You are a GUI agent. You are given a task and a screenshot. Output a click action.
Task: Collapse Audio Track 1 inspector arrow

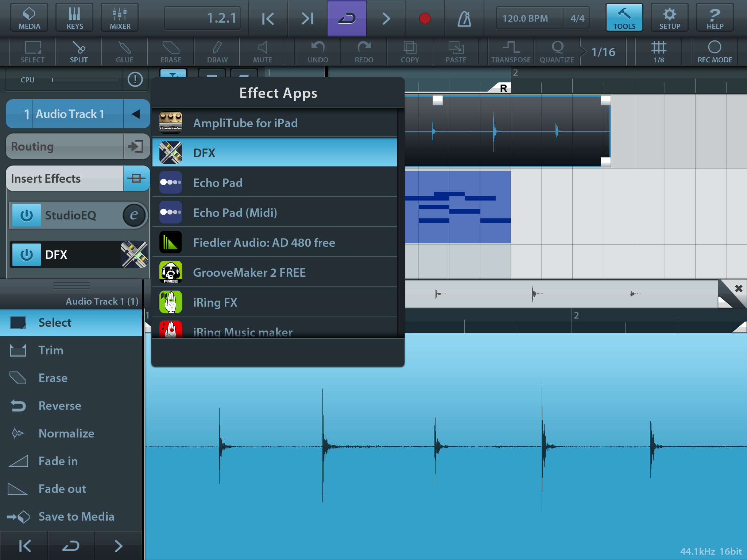point(136,114)
